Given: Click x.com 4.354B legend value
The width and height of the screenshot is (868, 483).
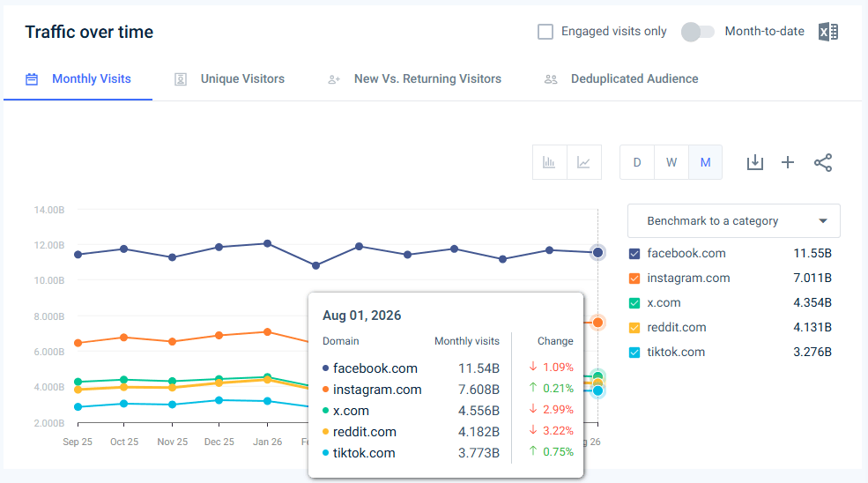Looking at the screenshot, I should tap(812, 303).
